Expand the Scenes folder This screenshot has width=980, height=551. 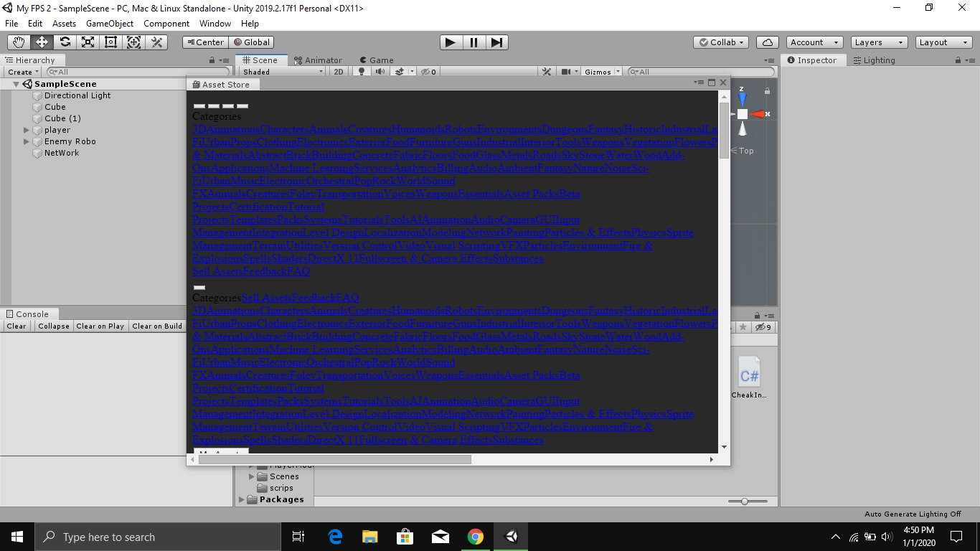(252, 476)
